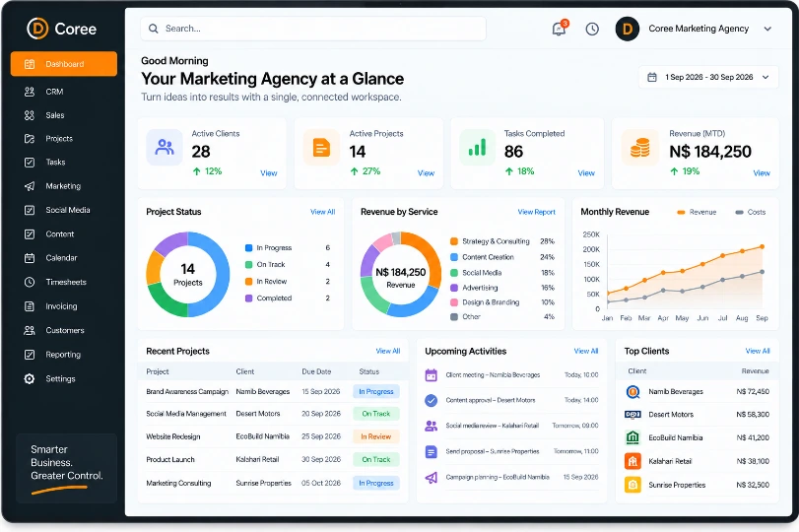Click the Revenue by Service donut chart
Screen dimensions: 799x532
(x=401, y=275)
